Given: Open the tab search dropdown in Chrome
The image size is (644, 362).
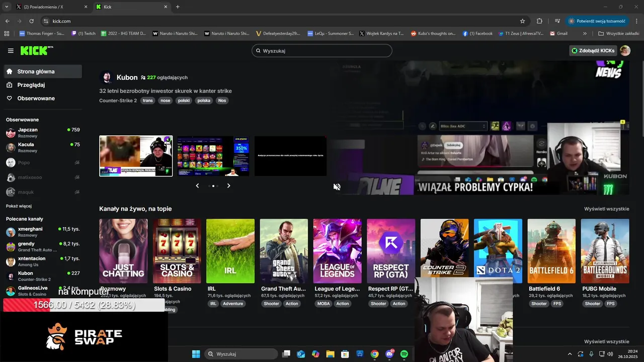Looking at the screenshot, I should pyautogui.click(x=7, y=7).
